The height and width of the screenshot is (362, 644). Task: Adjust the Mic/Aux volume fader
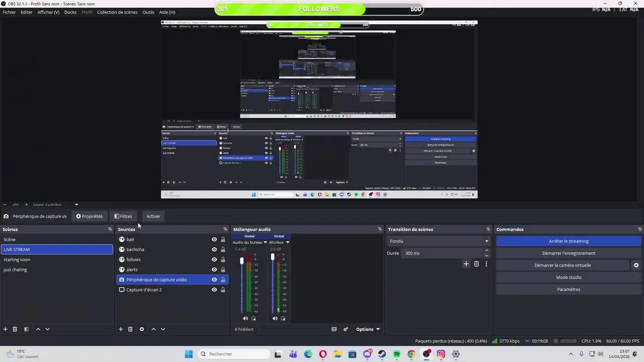(x=273, y=257)
